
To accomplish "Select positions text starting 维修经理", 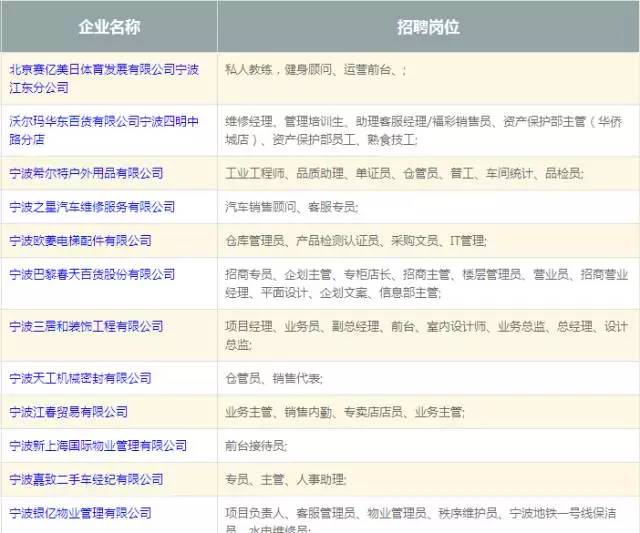I will pyautogui.click(x=424, y=130).
